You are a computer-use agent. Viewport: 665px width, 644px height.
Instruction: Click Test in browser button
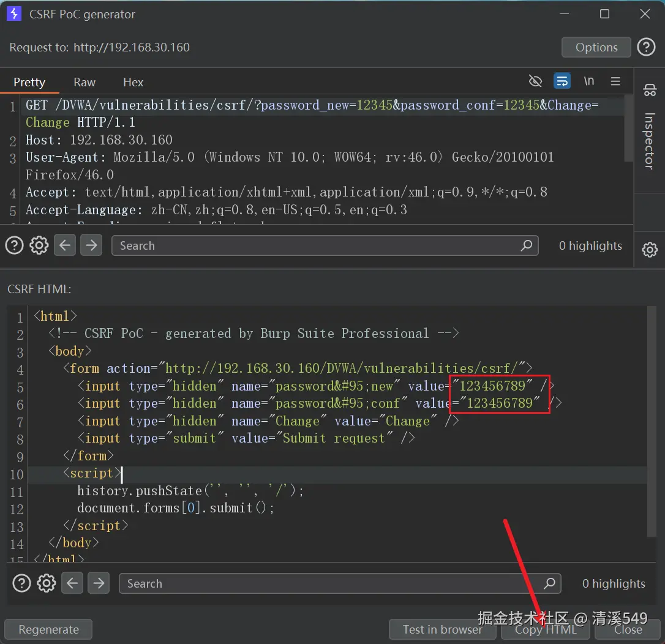[442, 629]
